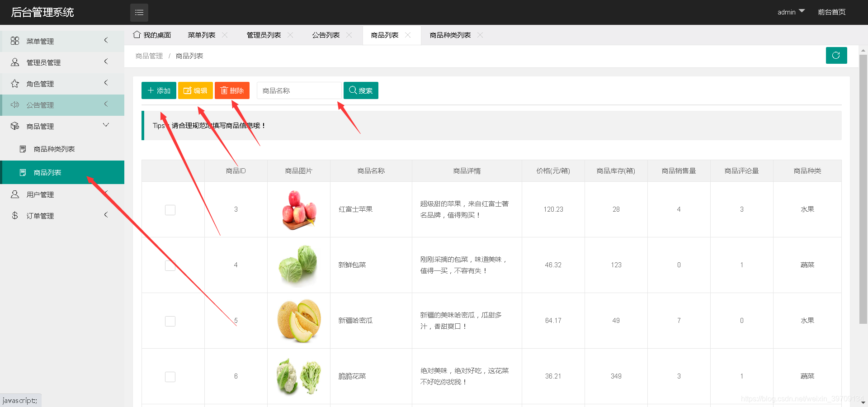Click the 用户管理 user icon
The width and height of the screenshot is (868, 407).
15,194
